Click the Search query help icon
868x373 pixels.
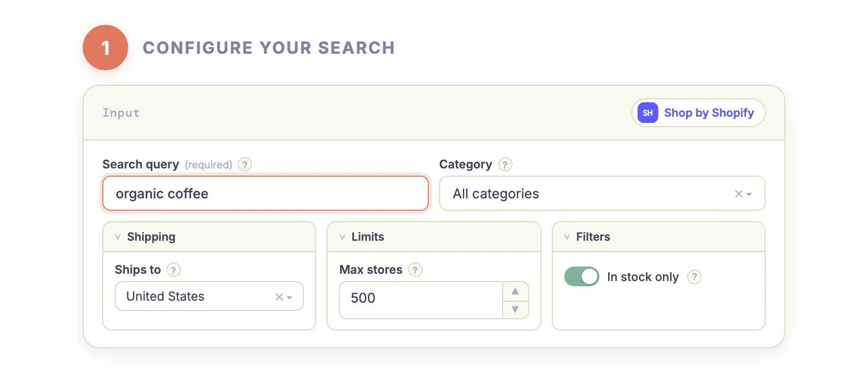[x=244, y=164]
